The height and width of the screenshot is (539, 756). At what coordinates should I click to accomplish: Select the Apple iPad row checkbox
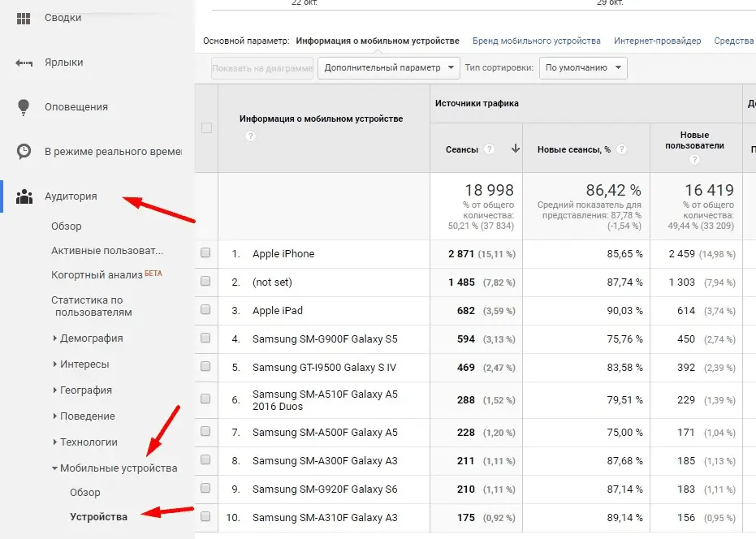click(x=205, y=310)
